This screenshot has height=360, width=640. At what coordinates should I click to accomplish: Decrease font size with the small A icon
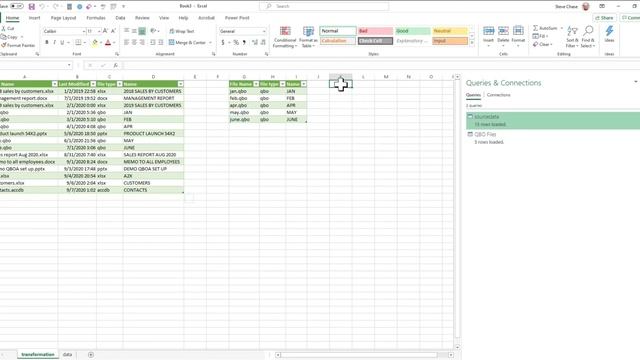click(113, 31)
